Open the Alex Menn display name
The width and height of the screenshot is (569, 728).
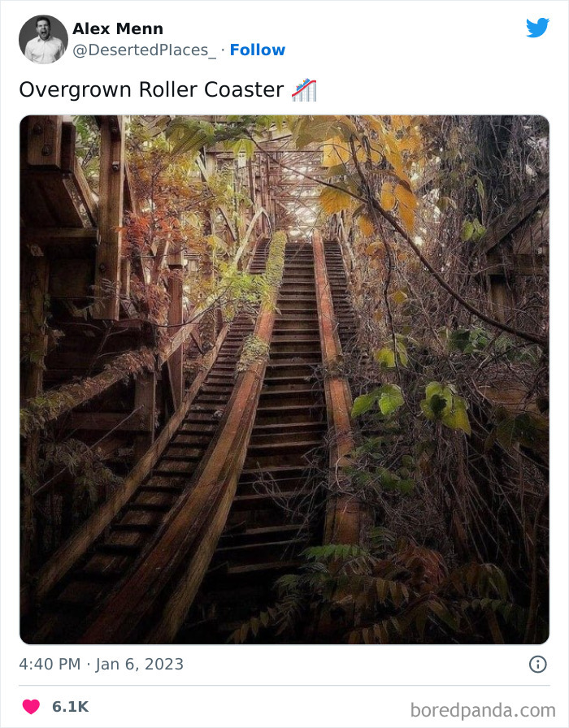click(118, 28)
